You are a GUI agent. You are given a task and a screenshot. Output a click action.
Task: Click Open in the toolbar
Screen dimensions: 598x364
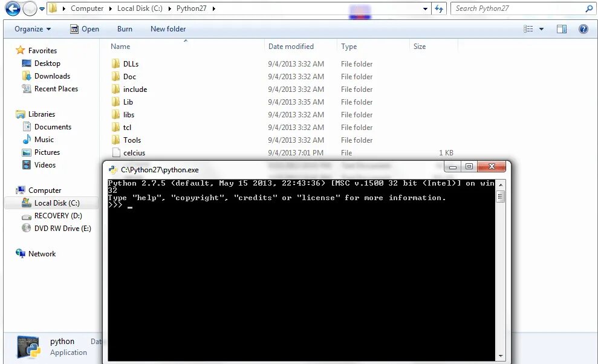pos(85,29)
